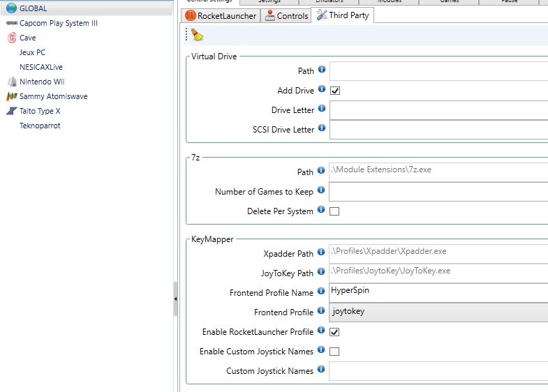
Task: Select the GLOBAL entry text
Action: tap(34, 8)
